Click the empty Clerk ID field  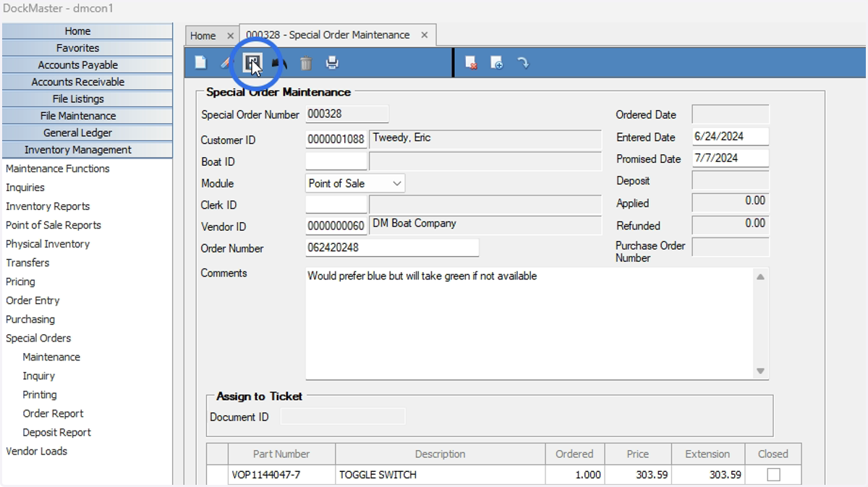(x=336, y=205)
